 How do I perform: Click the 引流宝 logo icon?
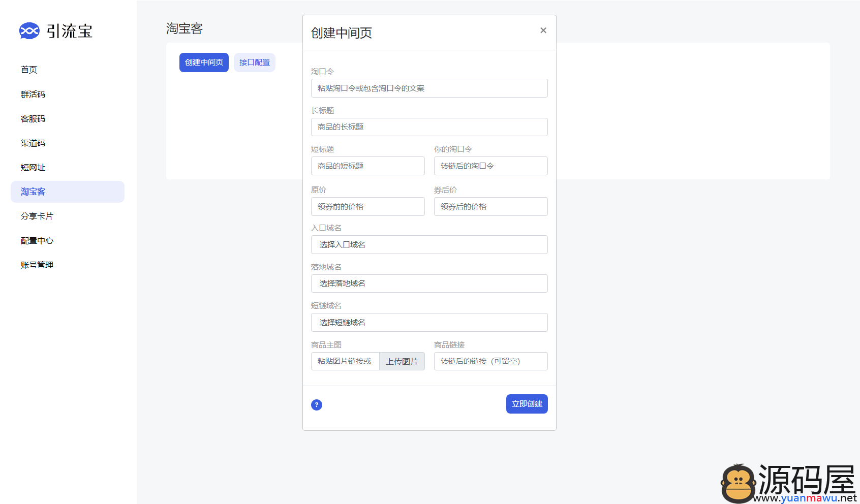tap(29, 31)
